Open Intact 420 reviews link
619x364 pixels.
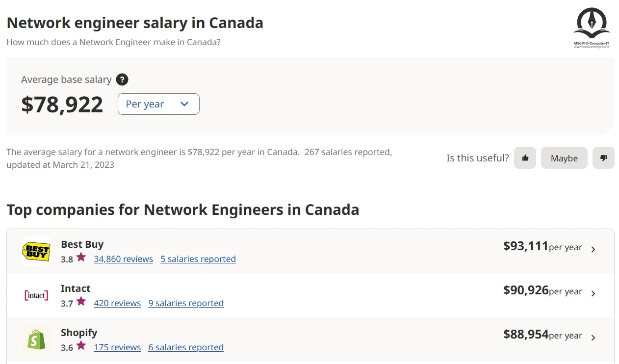117,303
